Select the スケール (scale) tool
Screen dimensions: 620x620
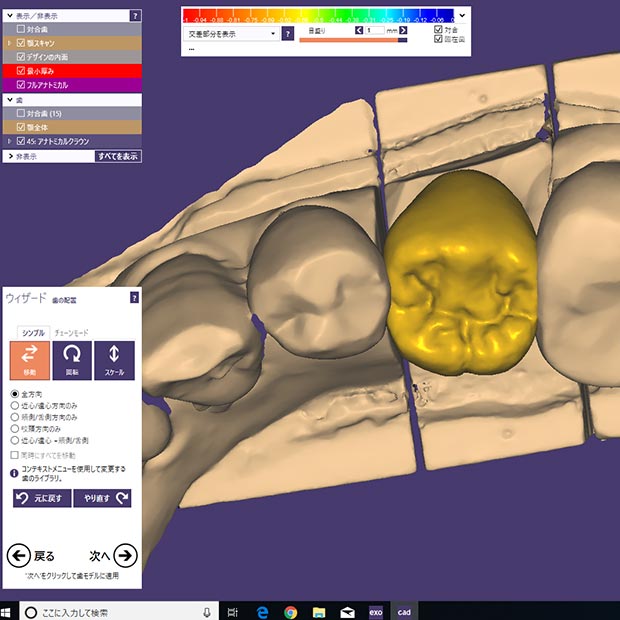tap(113, 361)
